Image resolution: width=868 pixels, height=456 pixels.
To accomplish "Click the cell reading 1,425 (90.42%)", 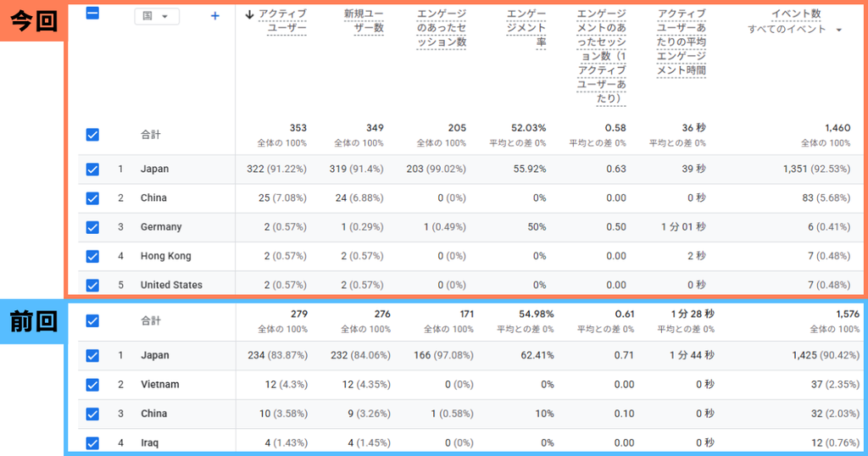I will click(826, 355).
